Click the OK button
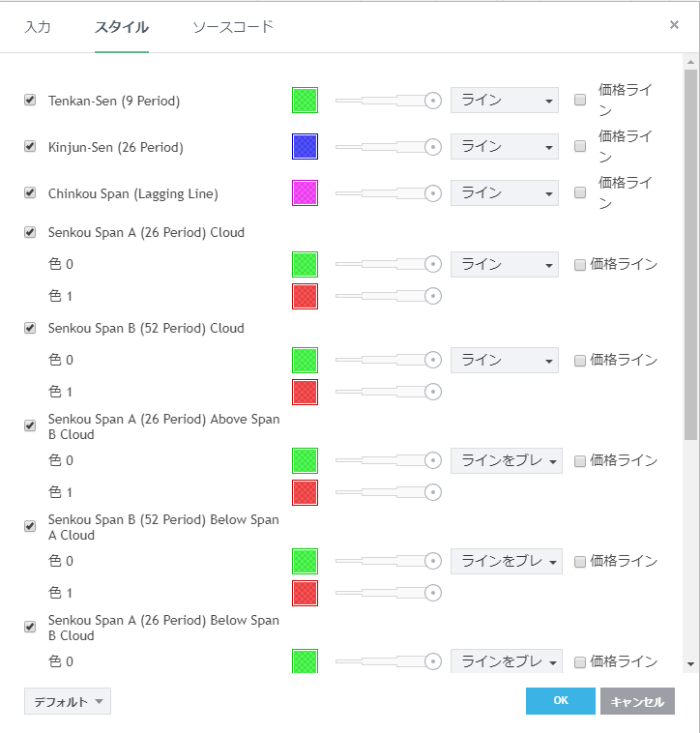700x733 pixels. 560,701
